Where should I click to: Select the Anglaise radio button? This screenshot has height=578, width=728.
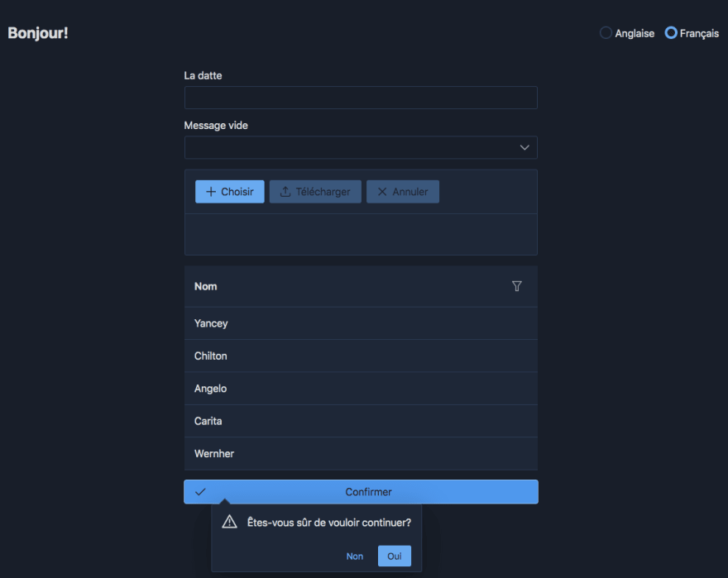pyautogui.click(x=606, y=33)
